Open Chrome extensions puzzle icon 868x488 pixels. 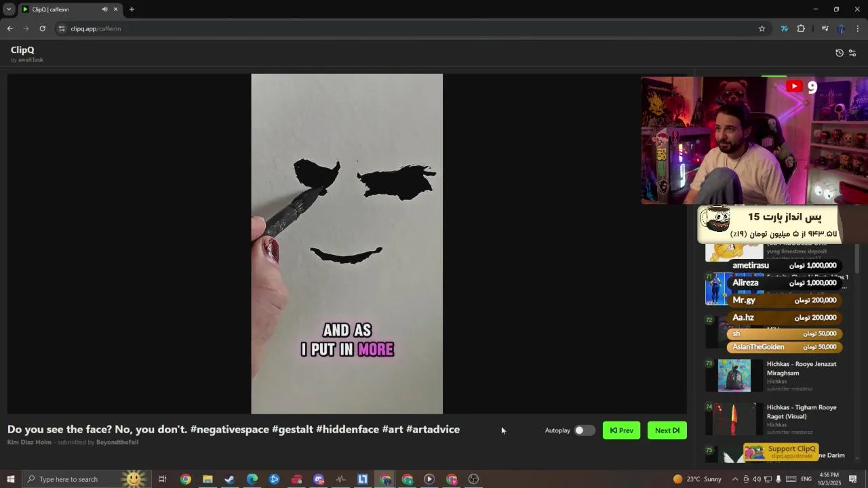click(x=801, y=28)
